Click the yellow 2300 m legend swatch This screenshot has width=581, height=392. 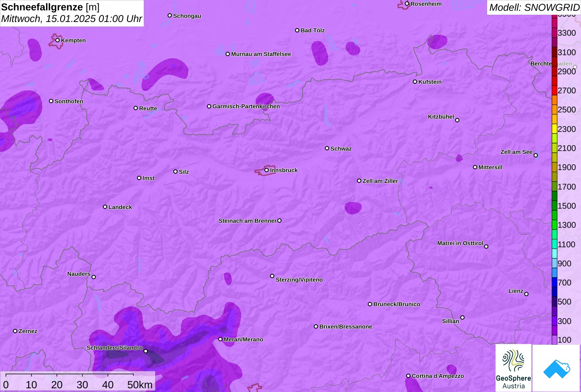click(x=554, y=129)
